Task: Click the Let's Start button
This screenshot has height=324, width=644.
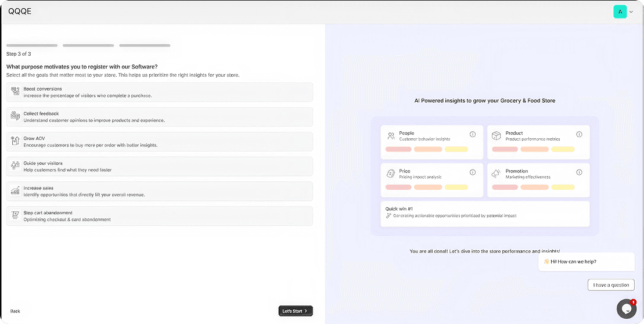Action: 296,311
